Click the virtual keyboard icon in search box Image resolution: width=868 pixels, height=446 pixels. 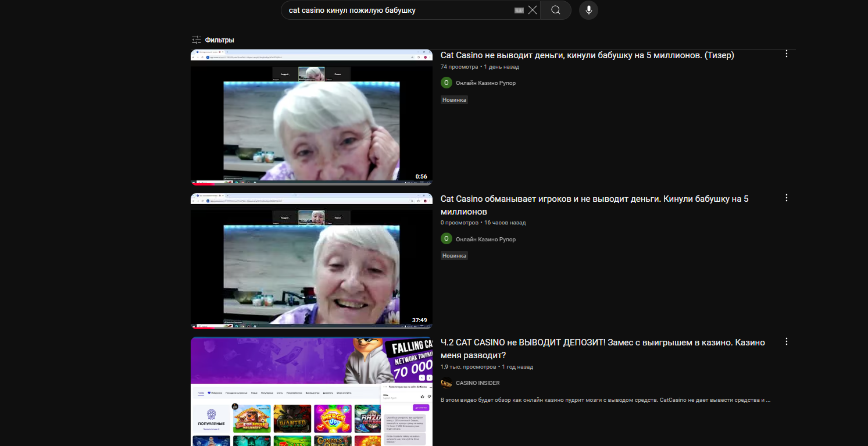pos(519,10)
